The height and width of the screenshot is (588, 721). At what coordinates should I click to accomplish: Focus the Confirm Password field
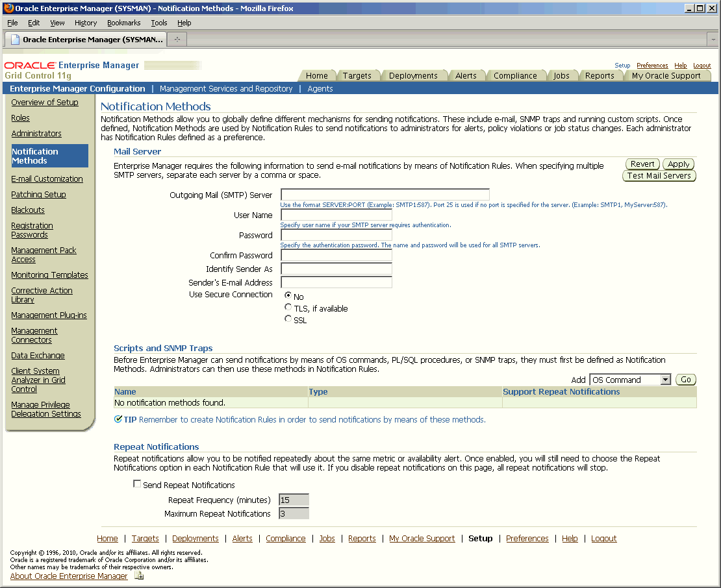(x=336, y=255)
